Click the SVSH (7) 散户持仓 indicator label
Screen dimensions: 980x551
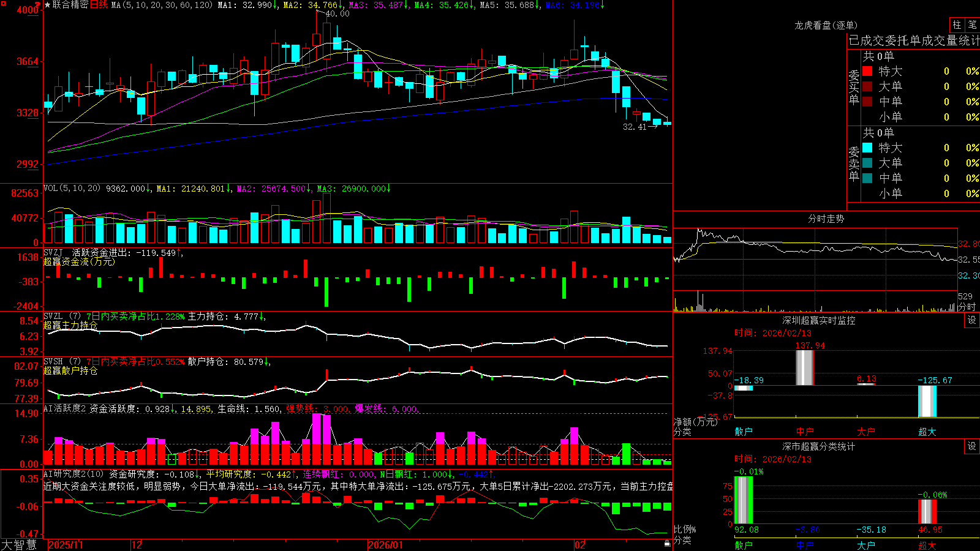pos(62,362)
